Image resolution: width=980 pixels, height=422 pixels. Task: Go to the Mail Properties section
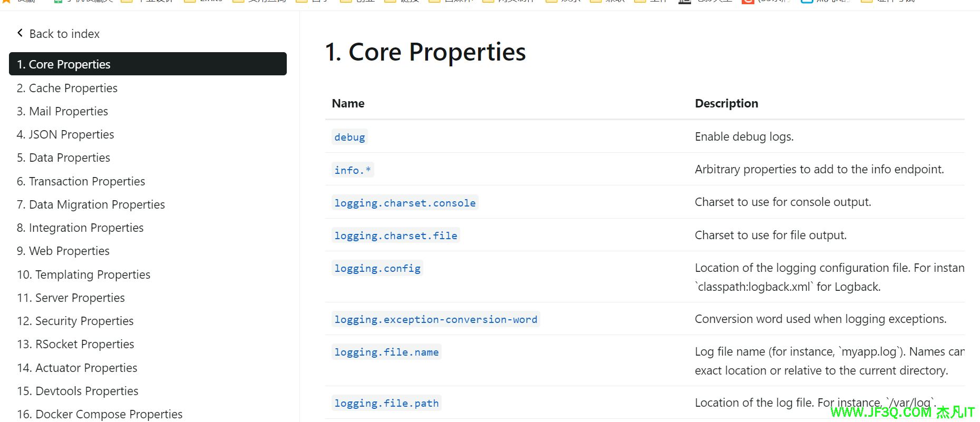[62, 111]
